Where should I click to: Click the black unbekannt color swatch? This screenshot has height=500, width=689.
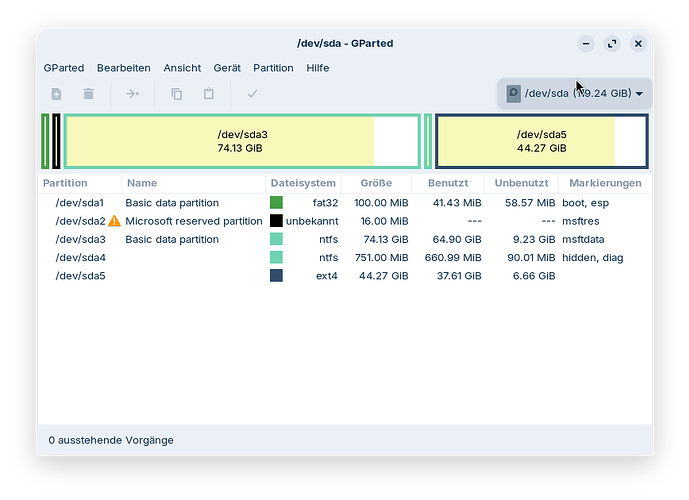[276, 221]
